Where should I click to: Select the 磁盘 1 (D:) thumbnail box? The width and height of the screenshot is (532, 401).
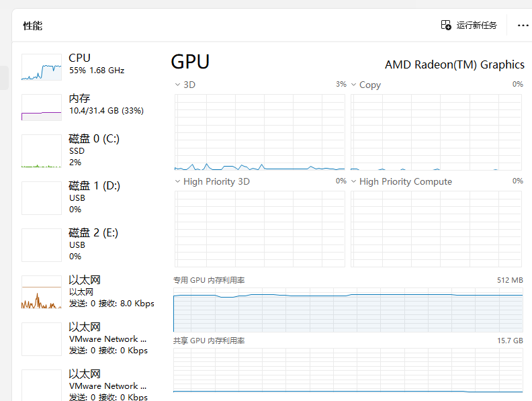coord(41,198)
